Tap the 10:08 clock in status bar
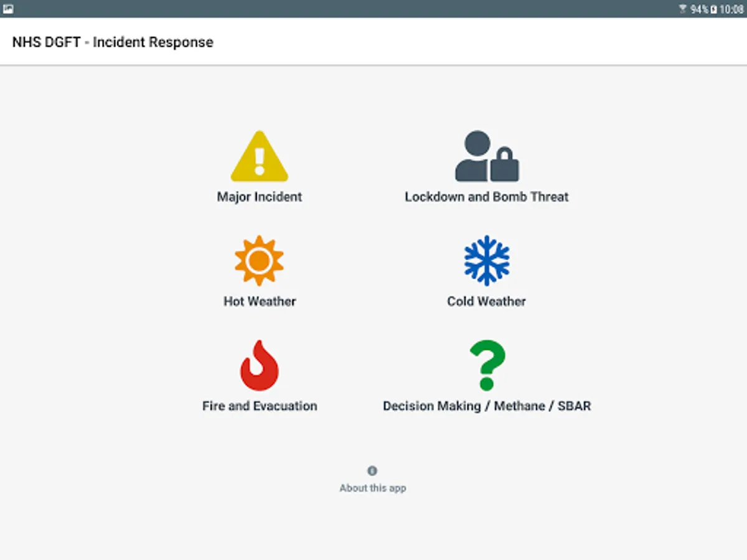 (x=731, y=9)
